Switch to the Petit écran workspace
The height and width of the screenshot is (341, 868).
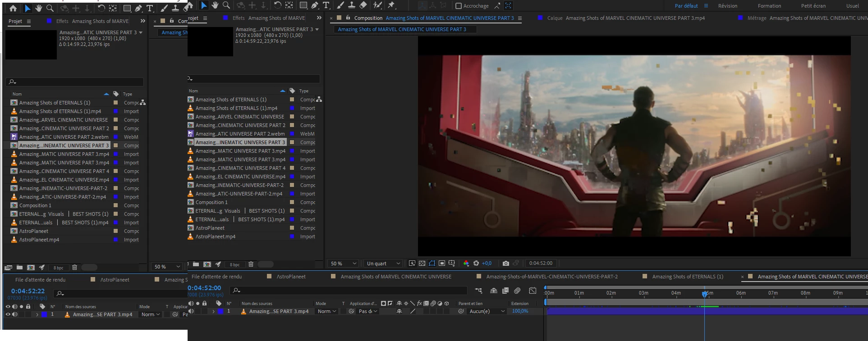pos(813,6)
